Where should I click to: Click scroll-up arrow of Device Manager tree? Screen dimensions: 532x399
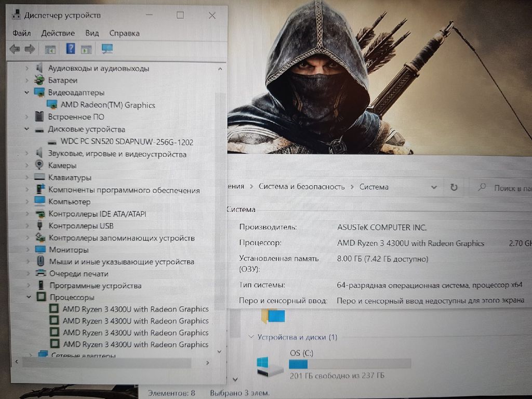(x=220, y=69)
